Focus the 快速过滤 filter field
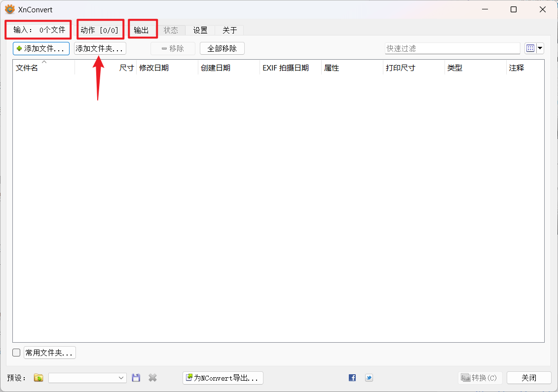 tap(452, 48)
